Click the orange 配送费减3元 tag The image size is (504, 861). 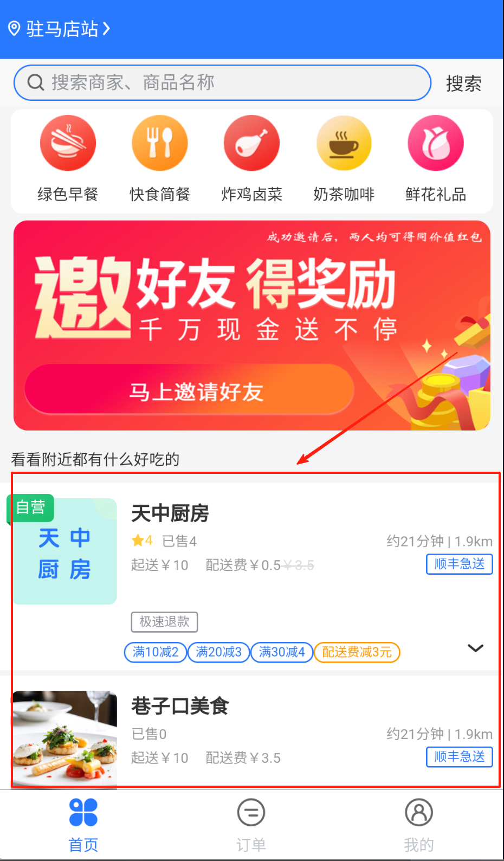pyautogui.click(x=357, y=652)
